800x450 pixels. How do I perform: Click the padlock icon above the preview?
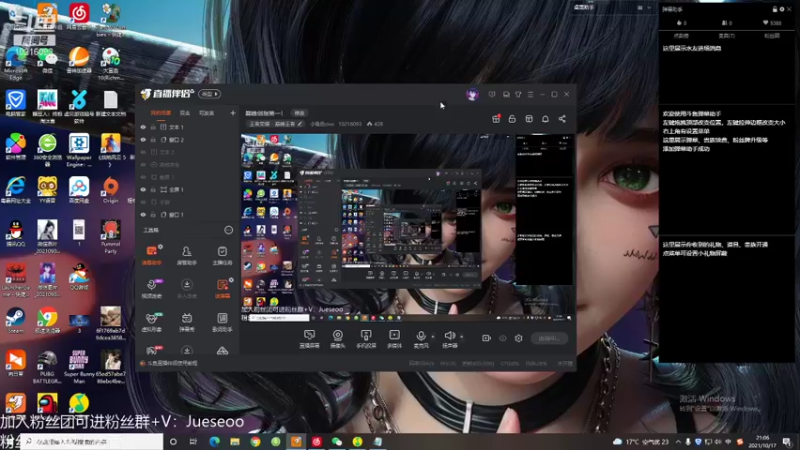point(512,119)
